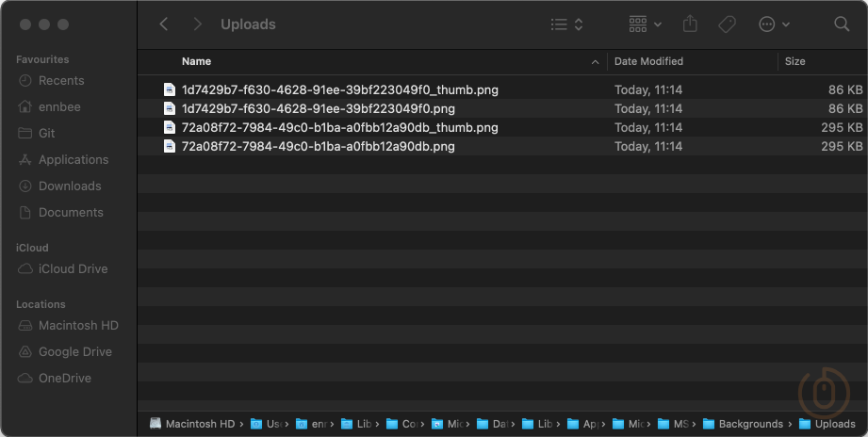Open the More actions ellipsis menu
The image size is (868, 437).
(774, 24)
